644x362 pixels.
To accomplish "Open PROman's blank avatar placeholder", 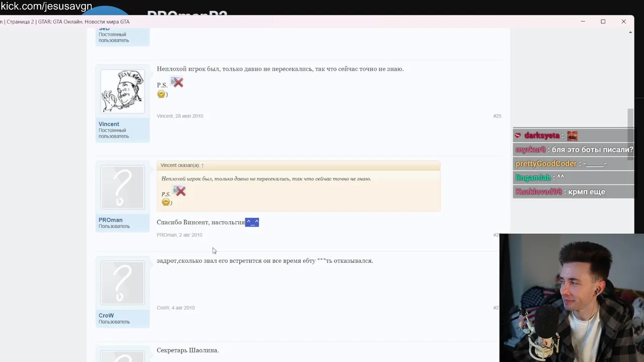I will pyautogui.click(x=122, y=187).
